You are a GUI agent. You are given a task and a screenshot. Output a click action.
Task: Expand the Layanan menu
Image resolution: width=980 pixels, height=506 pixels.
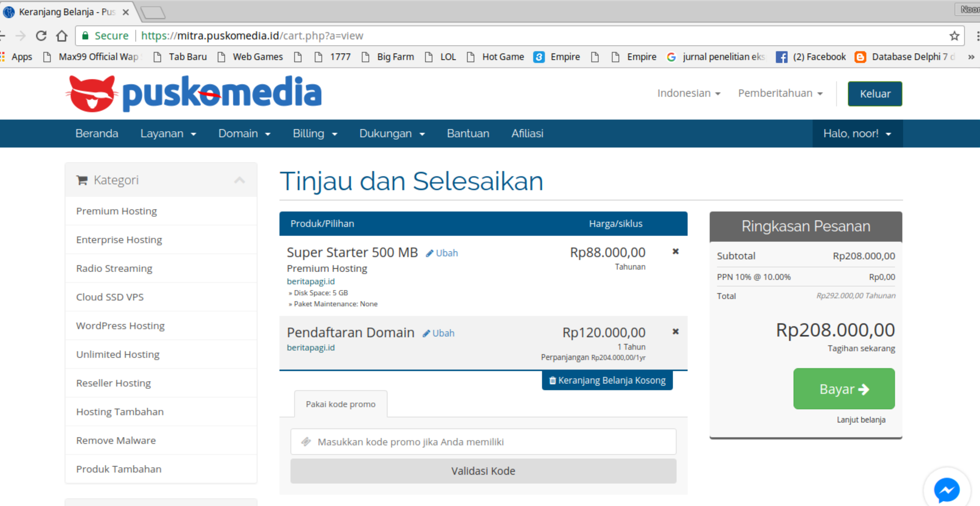(168, 134)
